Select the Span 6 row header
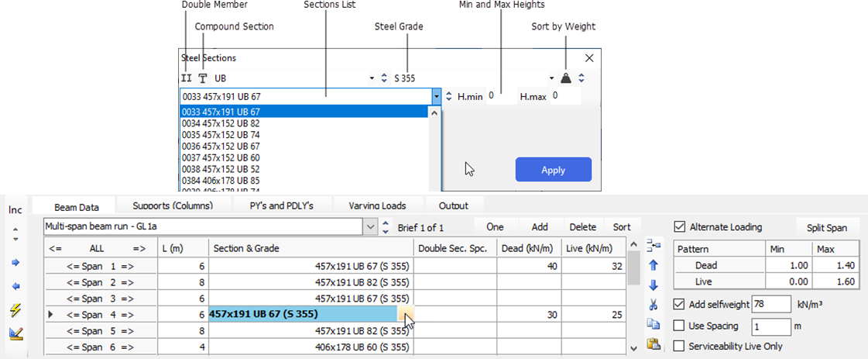The width and height of the screenshot is (868, 359). click(x=101, y=348)
